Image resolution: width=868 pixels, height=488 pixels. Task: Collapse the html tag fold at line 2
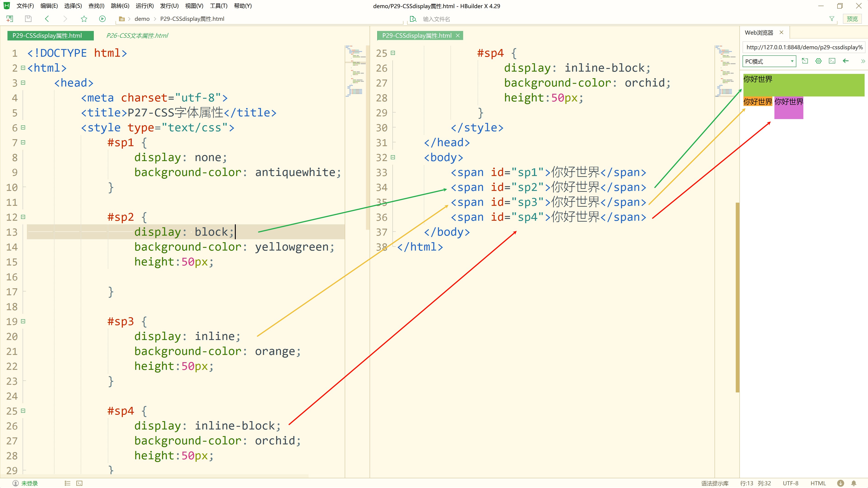(x=23, y=68)
